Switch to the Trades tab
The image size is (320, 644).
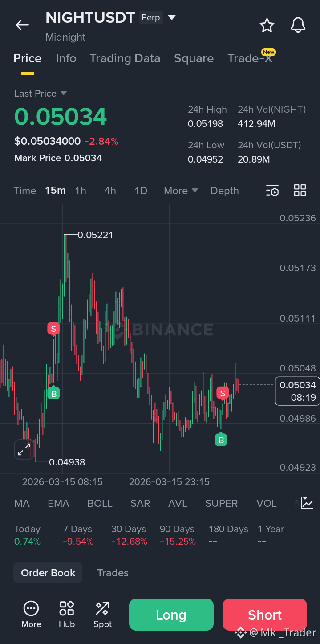pos(113,573)
